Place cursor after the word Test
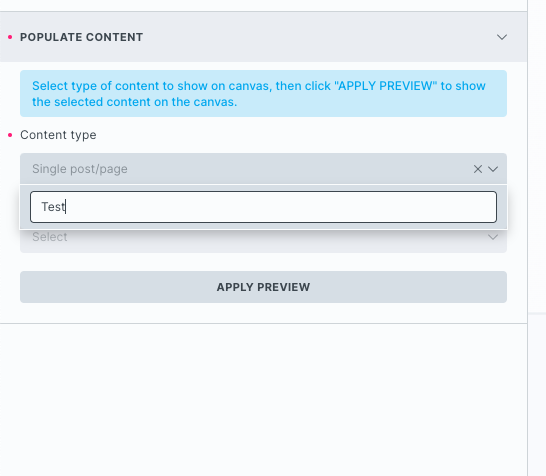The width and height of the screenshot is (546, 476). pos(66,207)
